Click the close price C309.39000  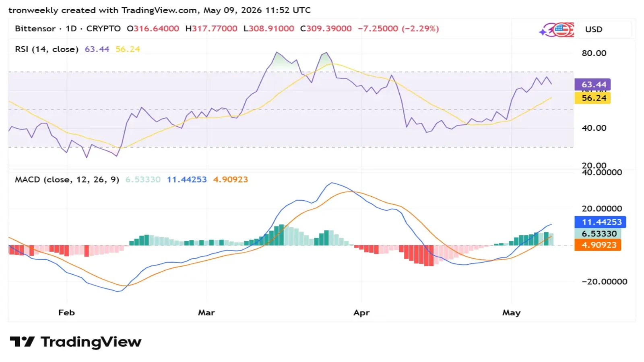coord(326,29)
